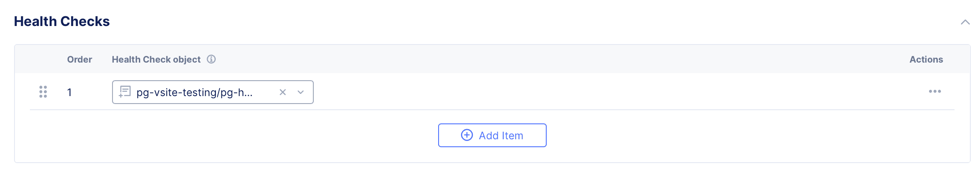Select the pg-vsite-testing/pg-h... combo box text
This screenshot has height=171, width=980.
(194, 93)
